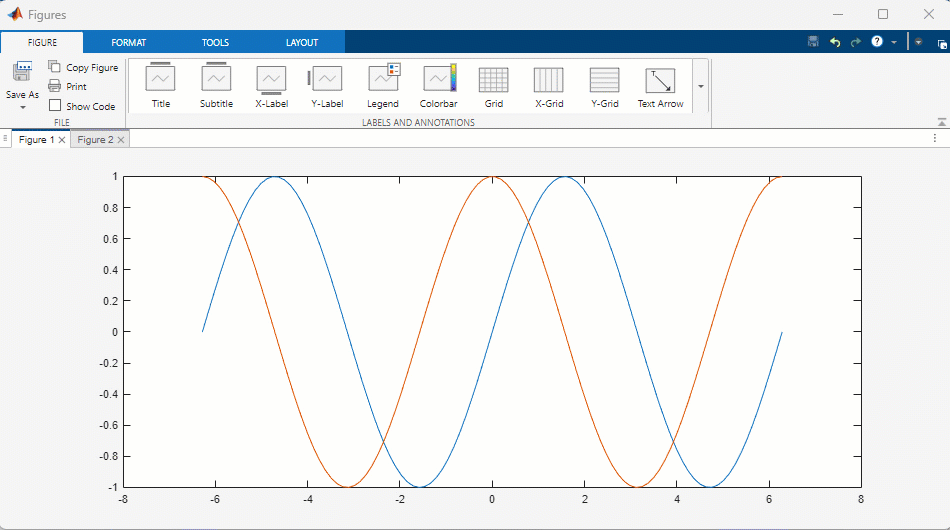
Task: Insert a Text Arrow annotation
Action: pos(660,85)
